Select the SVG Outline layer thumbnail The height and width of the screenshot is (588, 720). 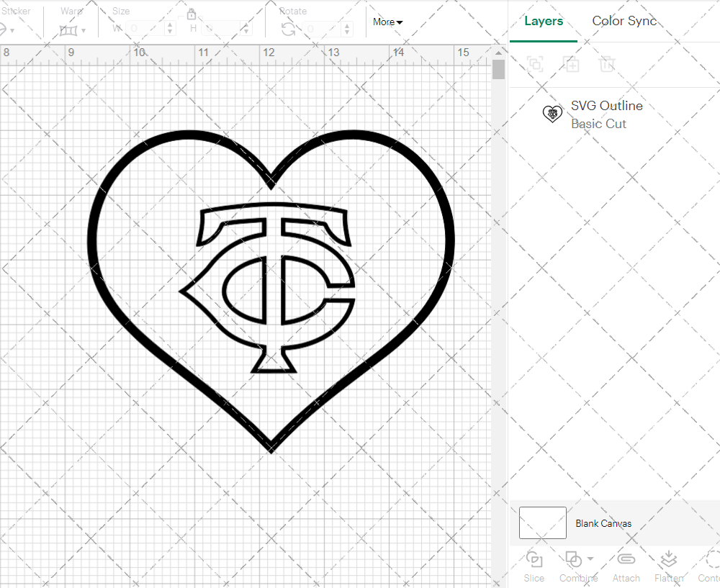point(552,114)
